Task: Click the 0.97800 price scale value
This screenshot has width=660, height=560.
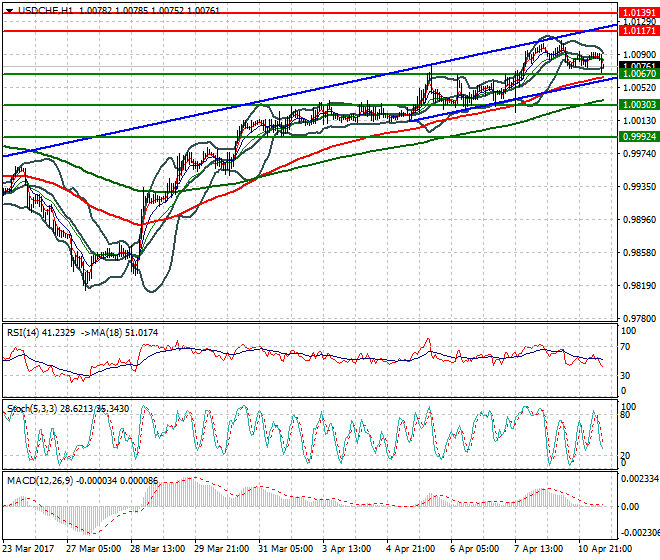Action: (639, 319)
